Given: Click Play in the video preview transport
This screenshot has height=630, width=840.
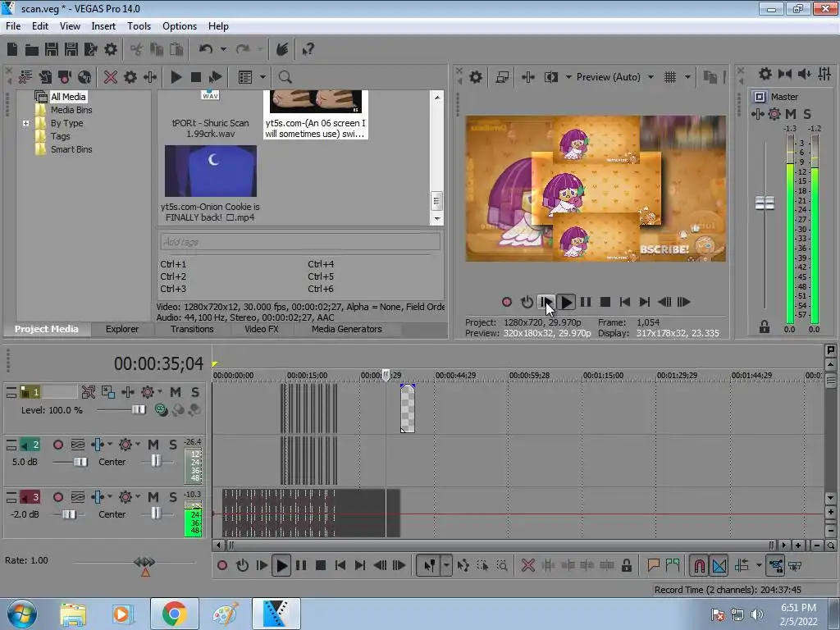Looking at the screenshot, I should tap(566, 302).
